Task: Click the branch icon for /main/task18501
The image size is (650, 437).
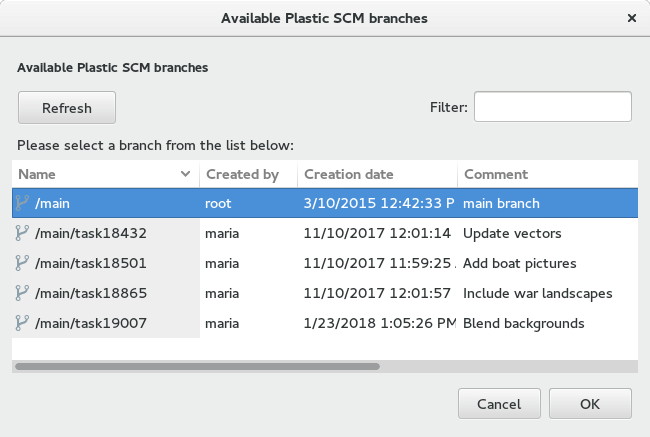Action: point(22,263)
